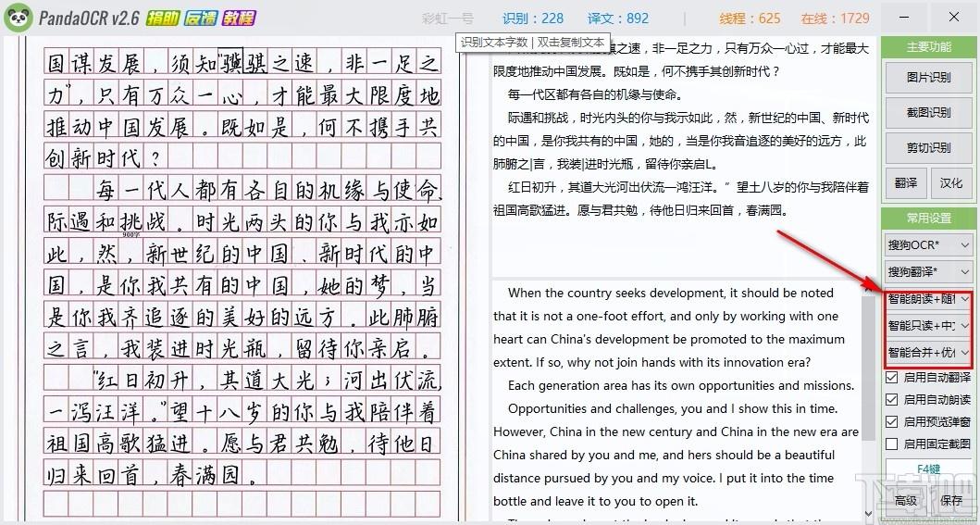Viewport: 980px width, 525px height.
Task: Click the 截图识别 button
Action: 928,113
